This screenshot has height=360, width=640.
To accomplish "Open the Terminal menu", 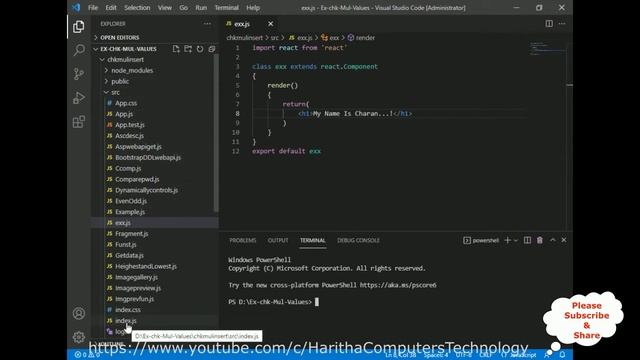I will click(227, 8).
